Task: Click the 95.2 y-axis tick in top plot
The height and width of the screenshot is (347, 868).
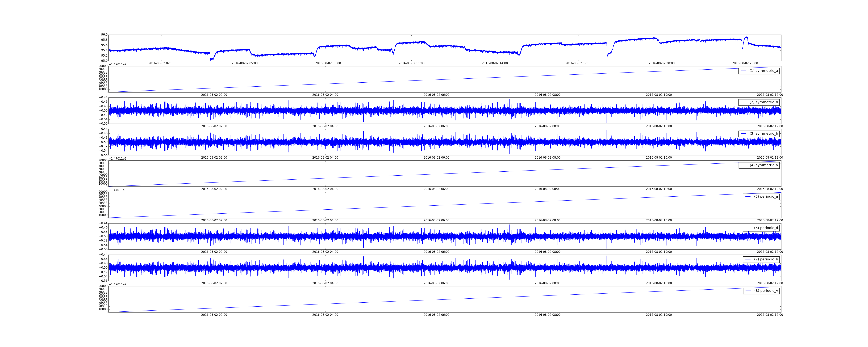Action: [104, 56]
